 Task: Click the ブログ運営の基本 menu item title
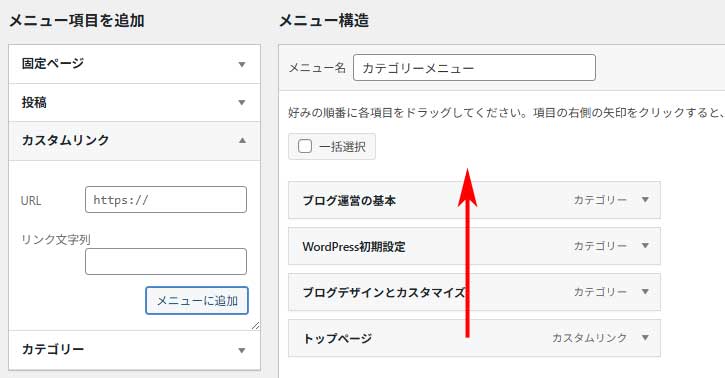tap(349, 201)
